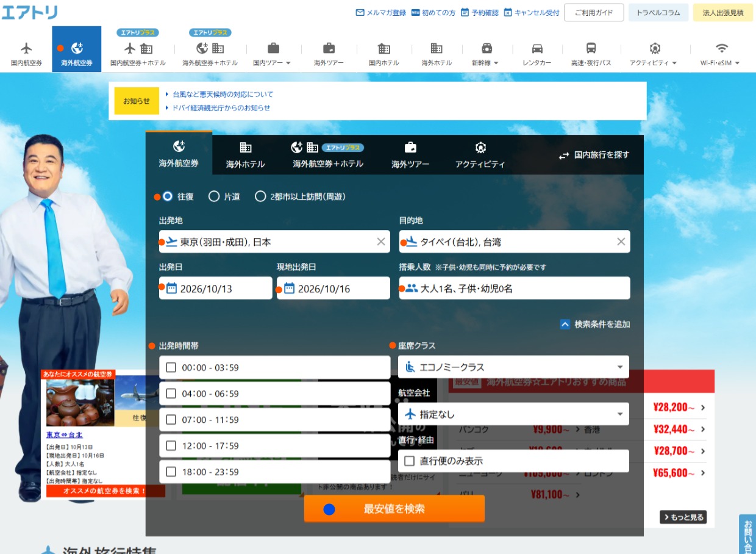Select 片道 radio button
The image size is (756, 554).
214,196
